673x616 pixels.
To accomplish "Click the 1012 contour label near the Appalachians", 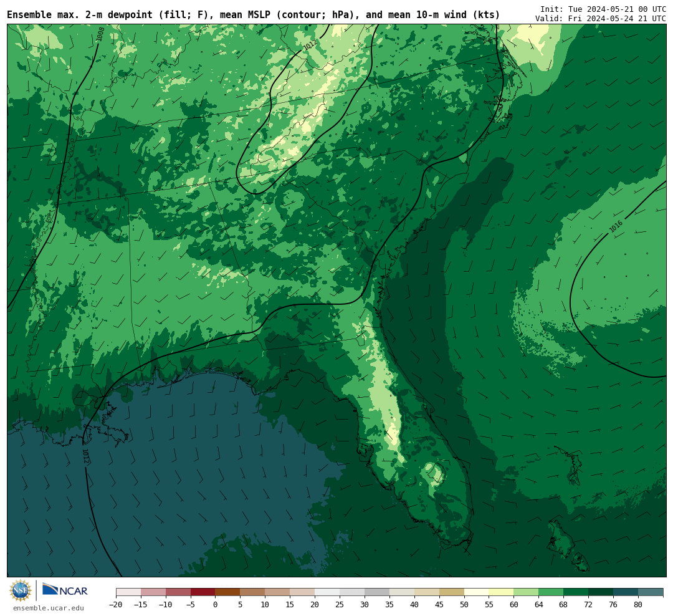I will pyautogui.click(x=310, y=45).
